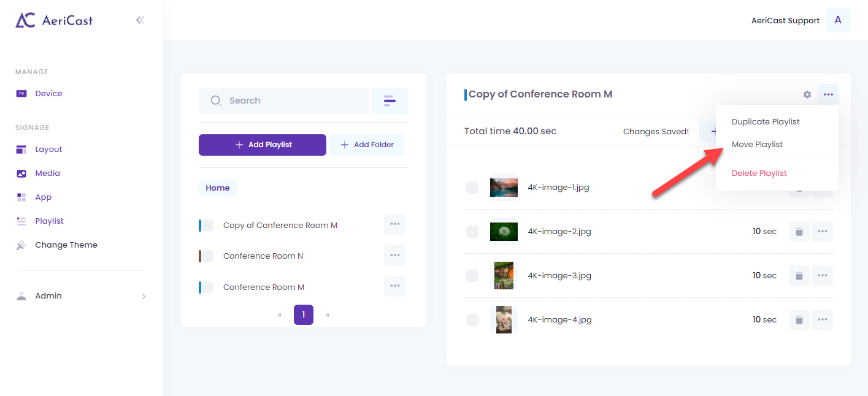This screenshot has height=396, width=868.
Task: Open Conference Room N playlist
Action: coord(263,256)
